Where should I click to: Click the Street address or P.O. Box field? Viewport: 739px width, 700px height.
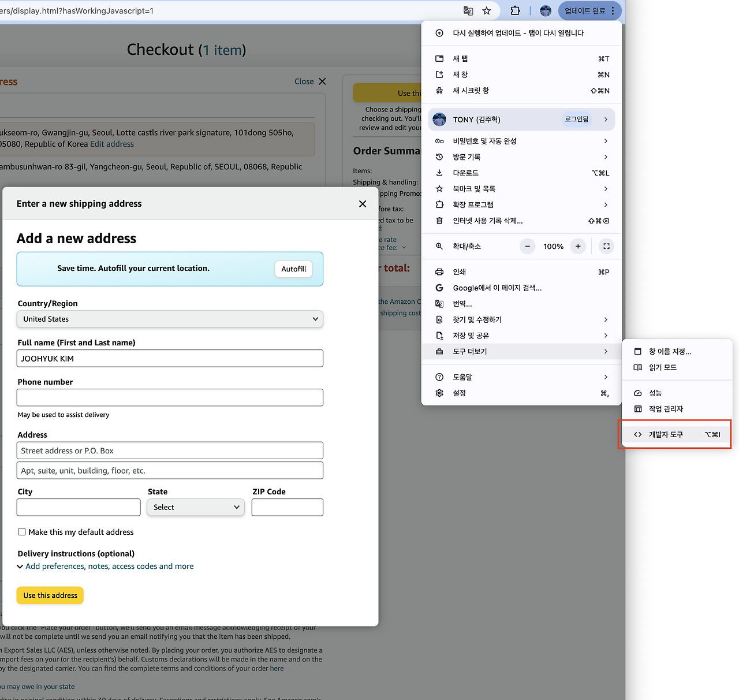click(x=170, y=451)
